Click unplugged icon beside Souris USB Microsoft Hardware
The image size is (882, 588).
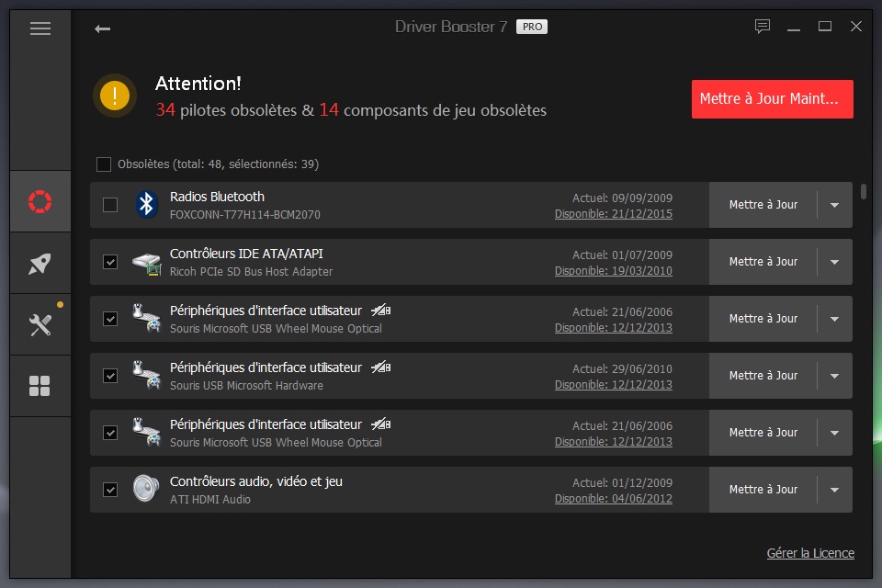pyautogui.click(x=380, y=367)
